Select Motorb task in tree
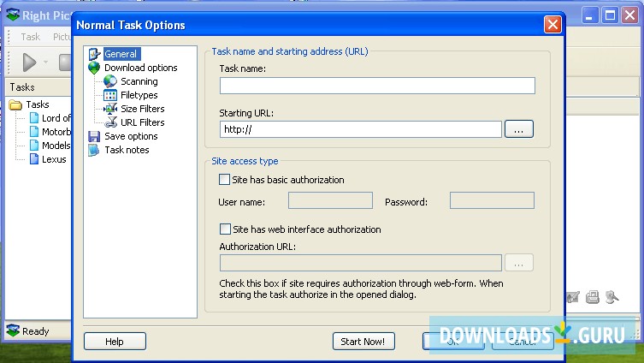 tap(56, 132)
